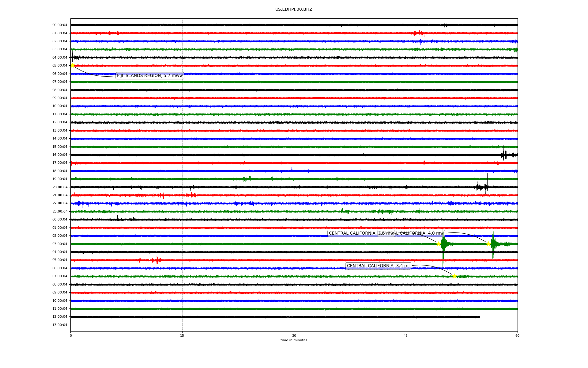The height and width of the screenshot is (368, 588).
Task: Click the Central California 3.6 mw star marker
Action: 439,244
